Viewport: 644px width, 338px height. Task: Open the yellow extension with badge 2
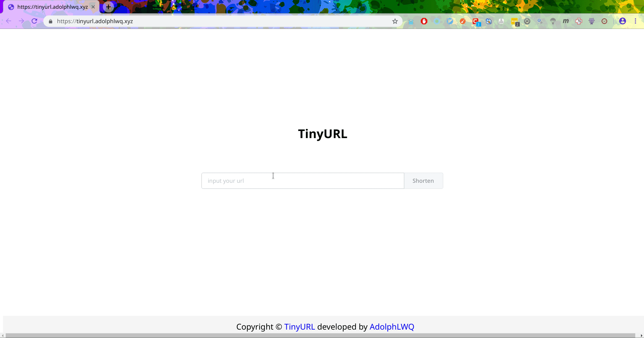(515, 22)
